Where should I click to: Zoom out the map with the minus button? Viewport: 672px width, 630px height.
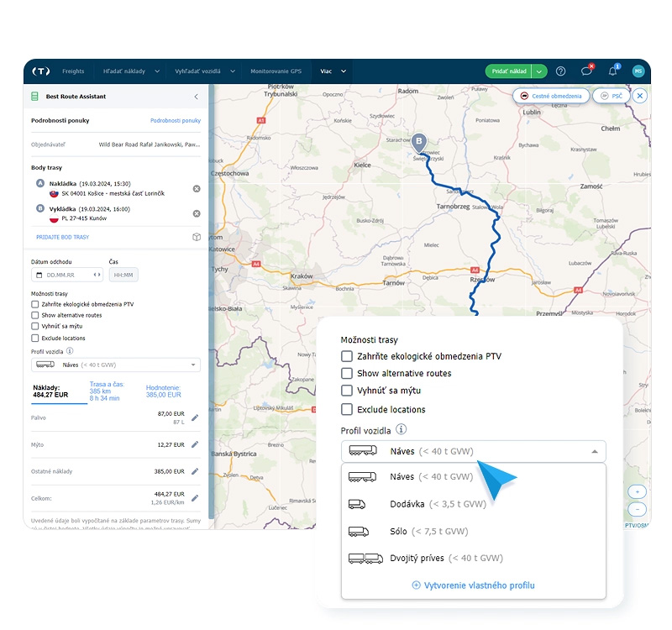point(637,509)
